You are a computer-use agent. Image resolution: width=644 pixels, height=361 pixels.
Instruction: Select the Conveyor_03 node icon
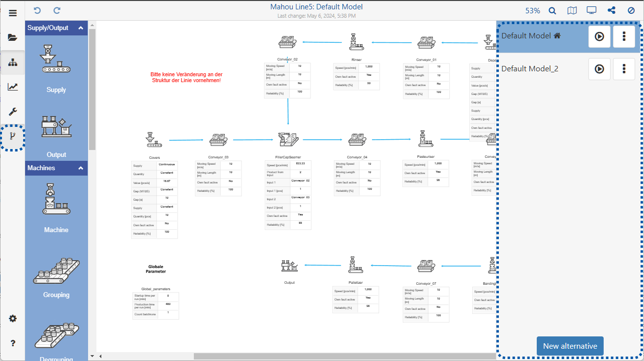click(218, 140)
